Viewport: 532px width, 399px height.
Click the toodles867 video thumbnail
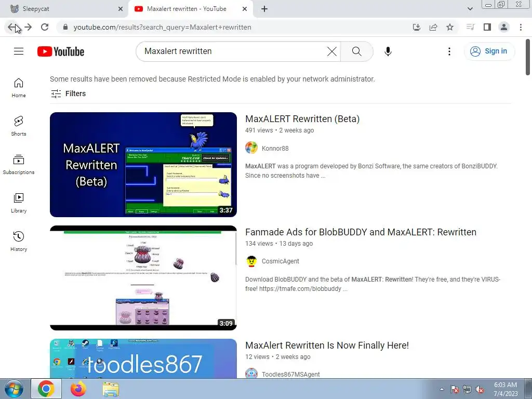143,358
